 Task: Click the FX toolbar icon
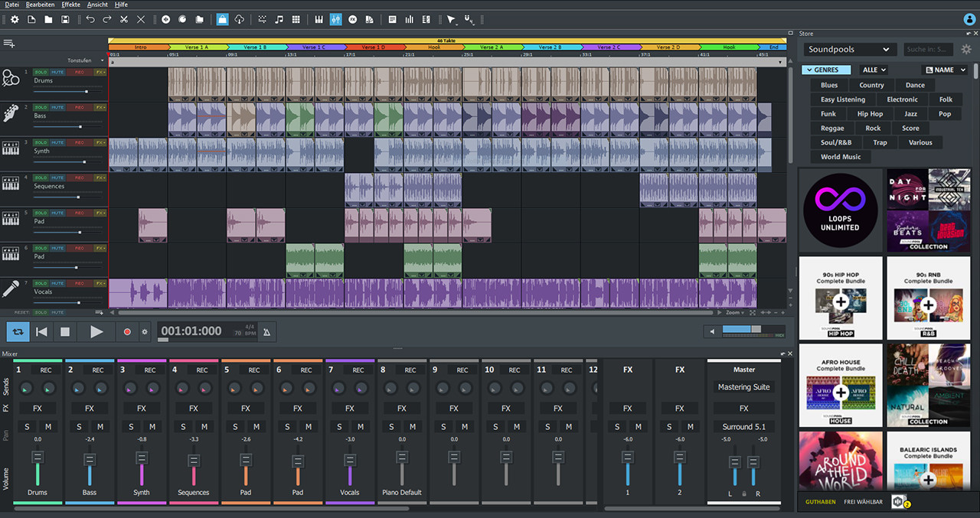click(351, 19)
